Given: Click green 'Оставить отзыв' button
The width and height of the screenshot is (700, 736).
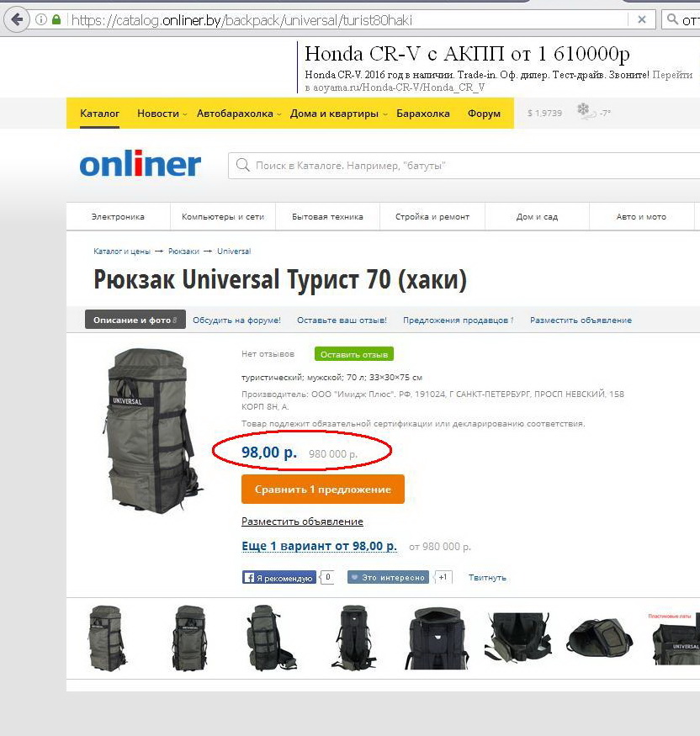Looking at the screenshot, I should point(353,354).
